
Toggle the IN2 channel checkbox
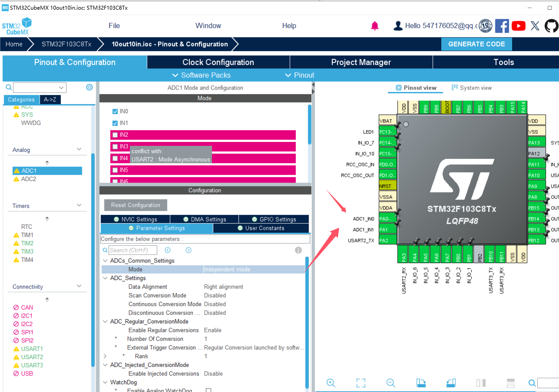pos(115,135)
